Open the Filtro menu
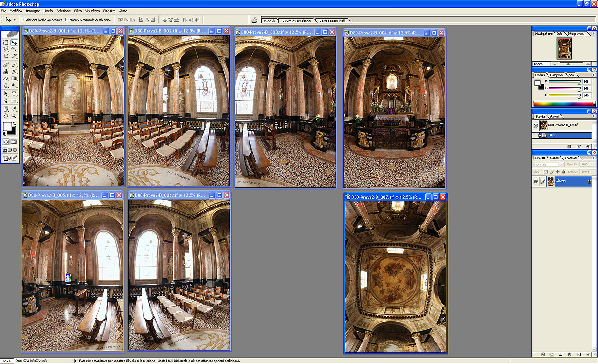 78,10
